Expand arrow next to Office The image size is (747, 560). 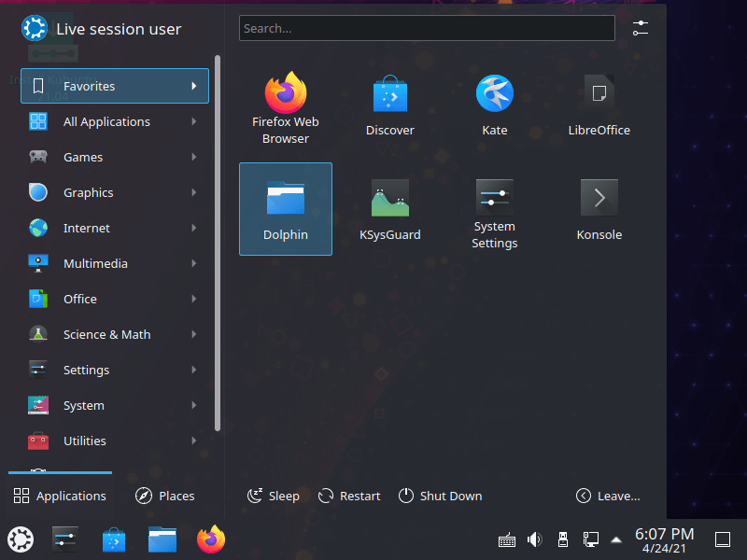pyautogui.click(x=194, y=299)
